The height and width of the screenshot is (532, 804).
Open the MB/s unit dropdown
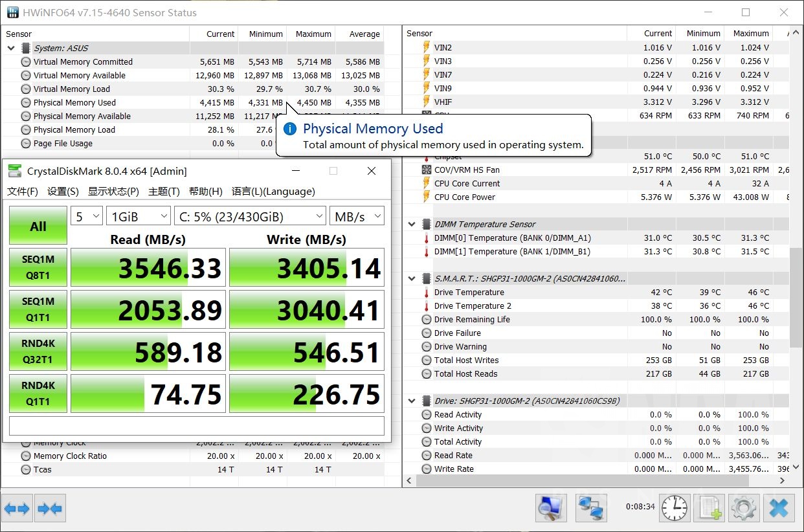click(x=357, y=217)
